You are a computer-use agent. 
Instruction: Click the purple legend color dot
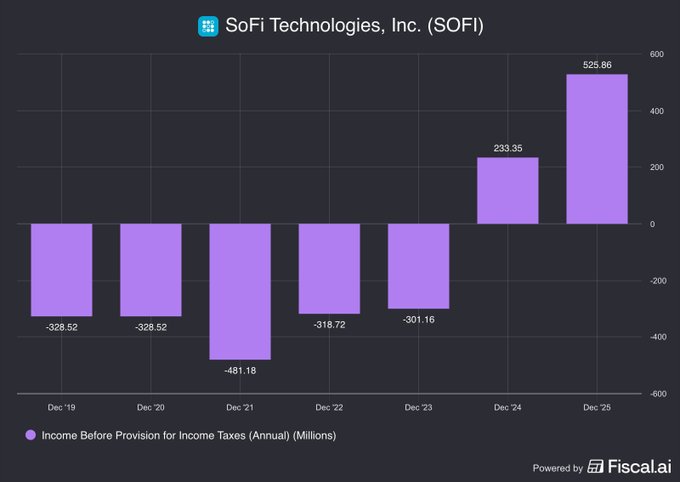30,435
